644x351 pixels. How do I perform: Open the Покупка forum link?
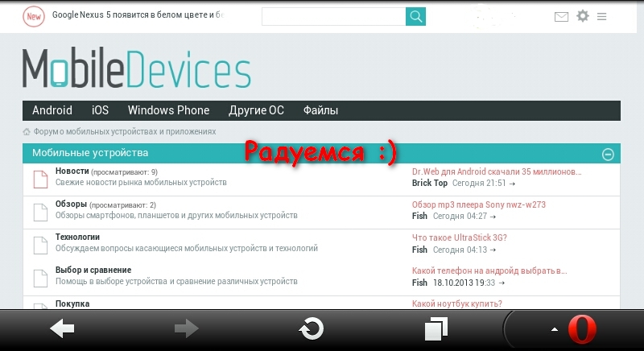click(x=72, y=304)
